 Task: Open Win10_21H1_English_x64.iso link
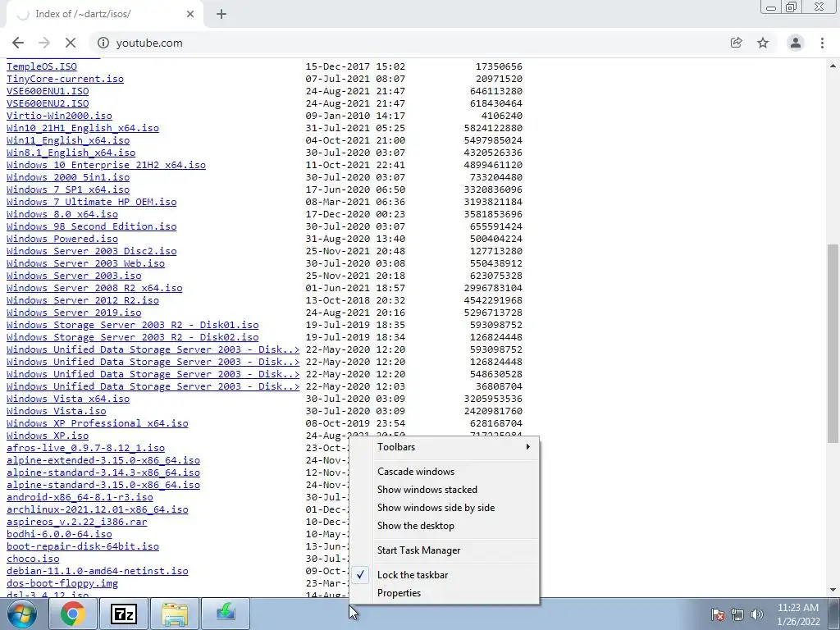(x=83, y=128)
